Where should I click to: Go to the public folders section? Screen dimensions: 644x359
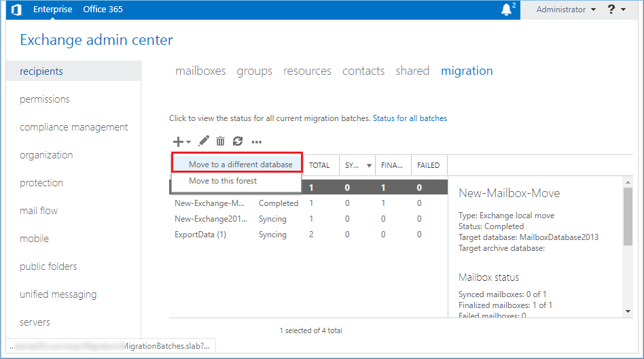(x=48, y=267)
